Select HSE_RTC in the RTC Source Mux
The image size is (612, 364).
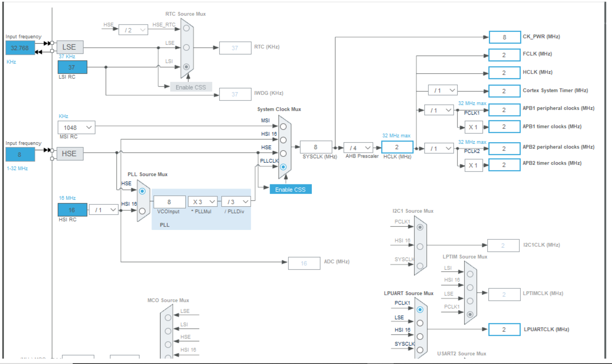[186, 28]
